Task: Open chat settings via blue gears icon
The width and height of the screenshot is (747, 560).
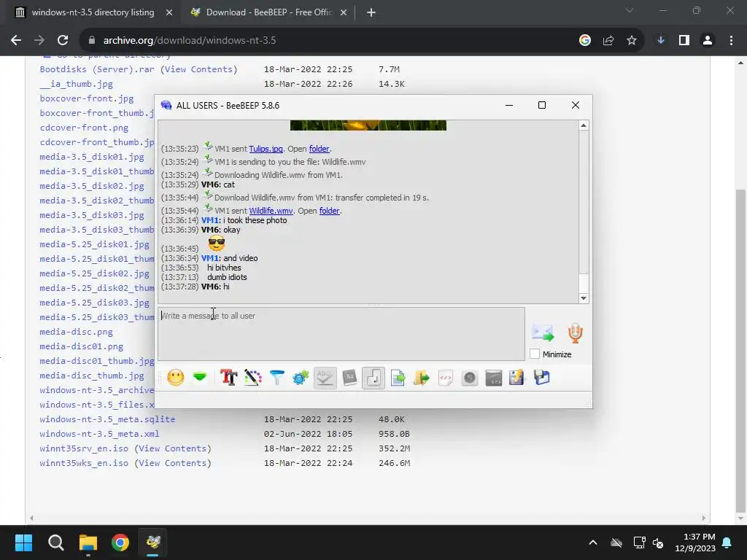Action: [301, 378]
